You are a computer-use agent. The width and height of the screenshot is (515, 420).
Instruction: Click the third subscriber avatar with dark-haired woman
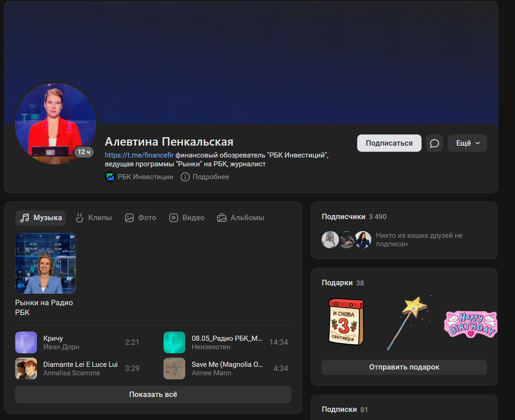pyautogui.click(x=363, y=240)
